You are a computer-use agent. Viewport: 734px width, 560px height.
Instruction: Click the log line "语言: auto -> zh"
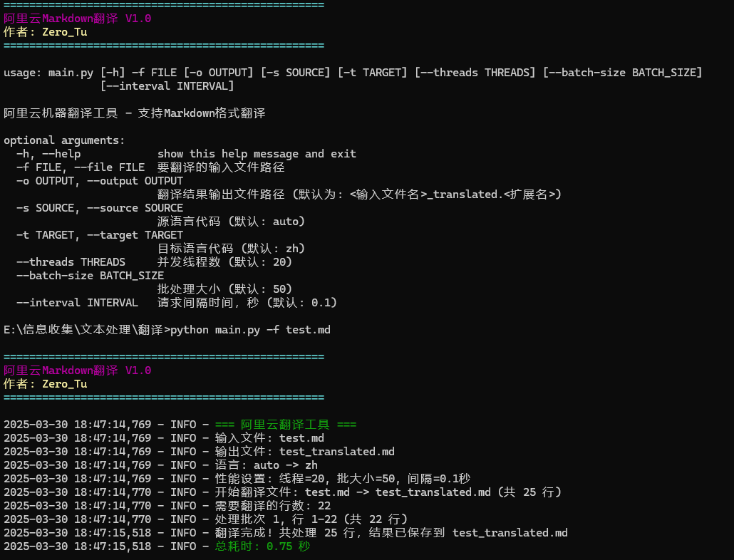tap(160, 466)
